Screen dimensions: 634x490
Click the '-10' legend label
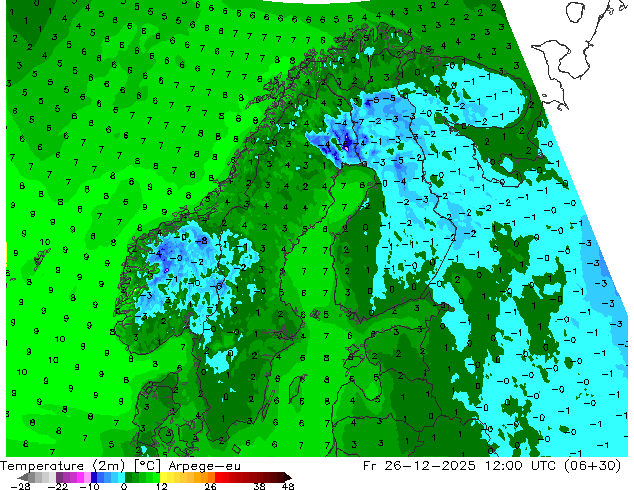coord(89,486)
